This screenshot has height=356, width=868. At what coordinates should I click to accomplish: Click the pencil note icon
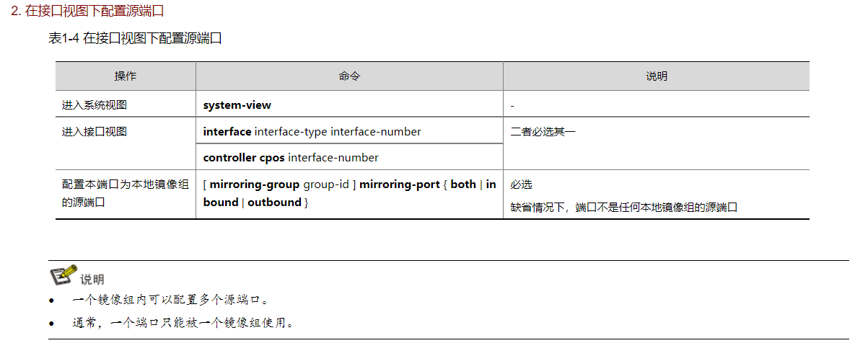[x=63, y=275]
